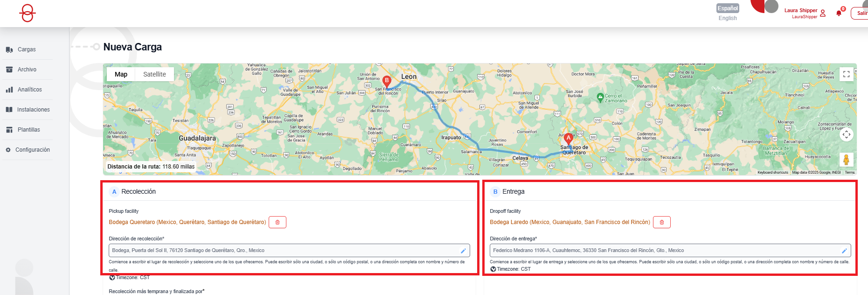Viewport: 868px width, 295px height.
Task: Click the B Entrega step badge
Action: click(495, 192)
